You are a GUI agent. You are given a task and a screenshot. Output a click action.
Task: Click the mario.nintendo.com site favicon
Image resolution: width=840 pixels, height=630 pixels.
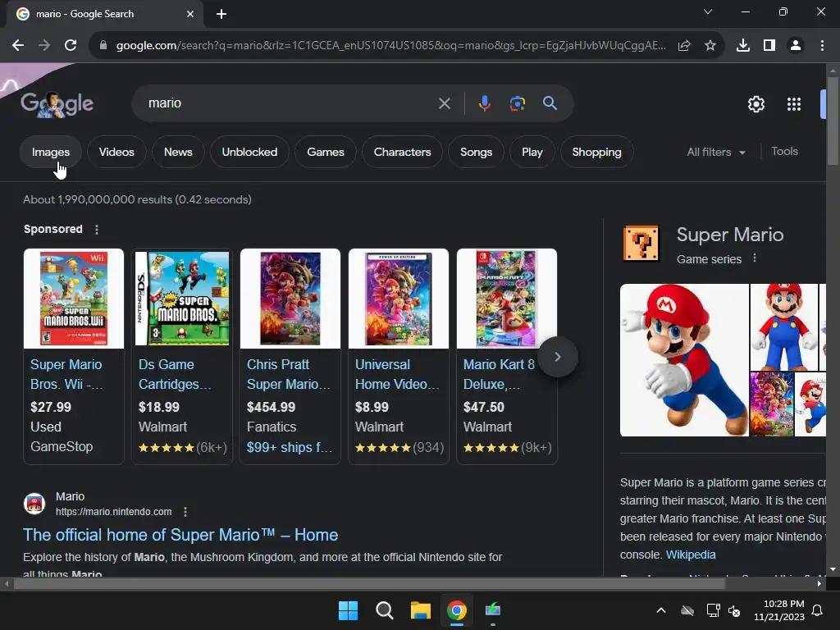(34, 504)
